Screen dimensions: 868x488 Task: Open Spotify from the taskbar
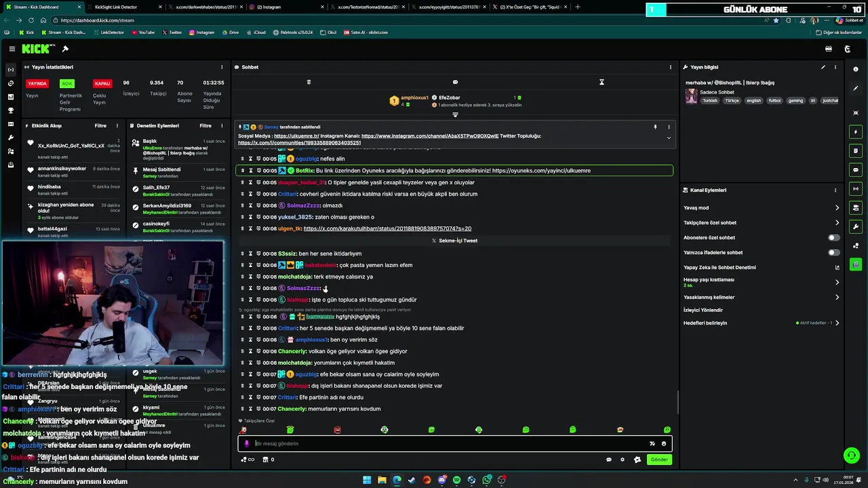(456, 480)
